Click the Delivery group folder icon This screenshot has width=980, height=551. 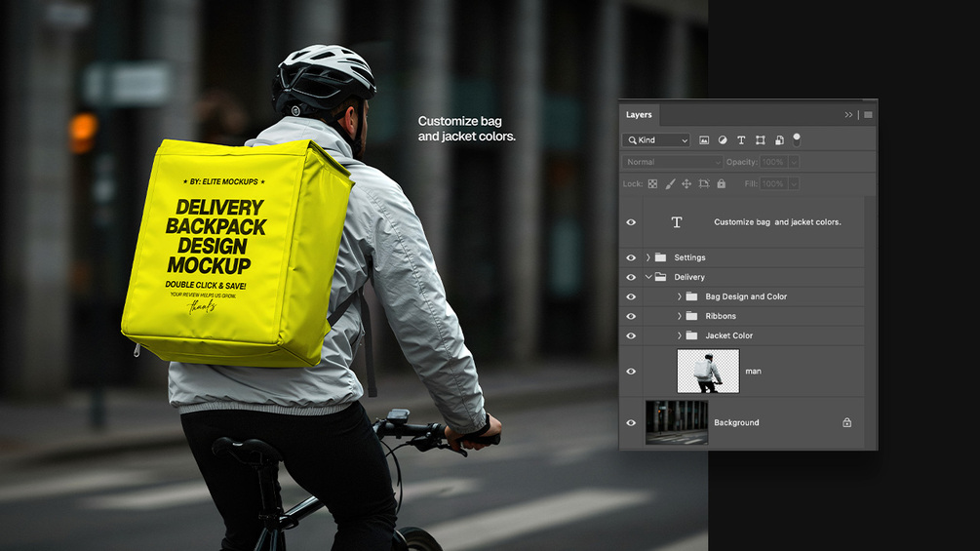pyautogui.click(x=660, y=277)
